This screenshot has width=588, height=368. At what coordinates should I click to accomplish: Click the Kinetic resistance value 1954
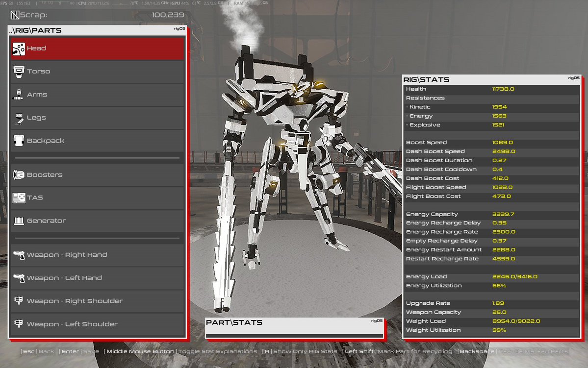tap(500, 107)
